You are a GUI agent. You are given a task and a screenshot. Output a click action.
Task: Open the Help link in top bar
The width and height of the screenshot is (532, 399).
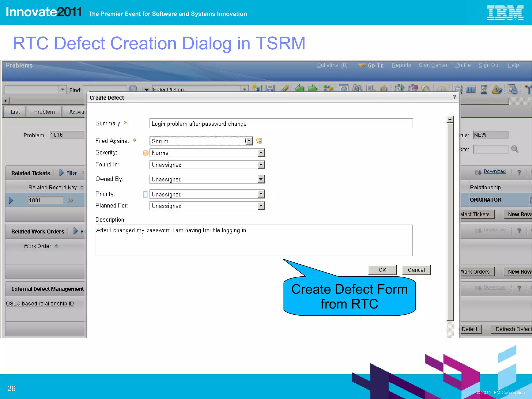pyautogui.click(x=513, y=65)
